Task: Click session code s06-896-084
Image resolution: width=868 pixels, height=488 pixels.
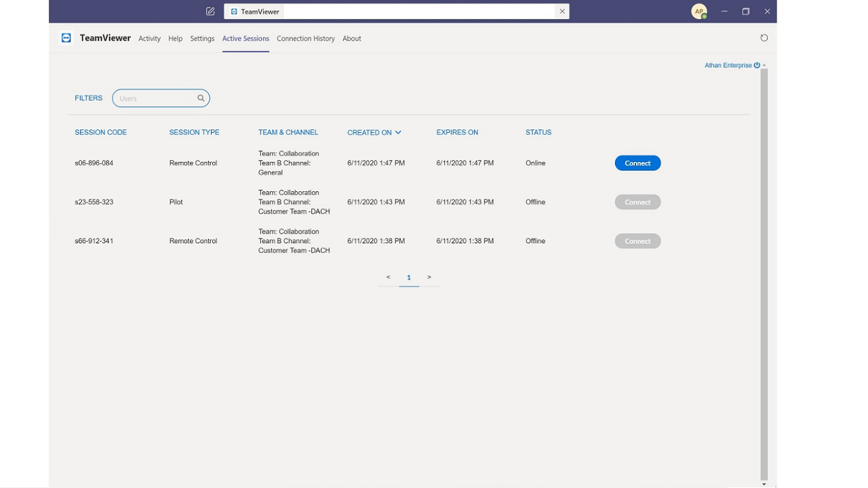Action: (94, 163)
